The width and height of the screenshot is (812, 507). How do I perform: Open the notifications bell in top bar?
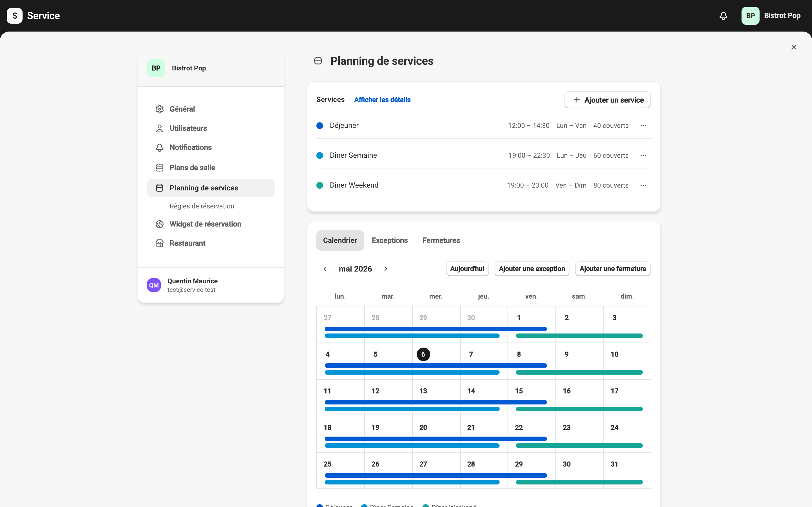click(x=723, y=16)
